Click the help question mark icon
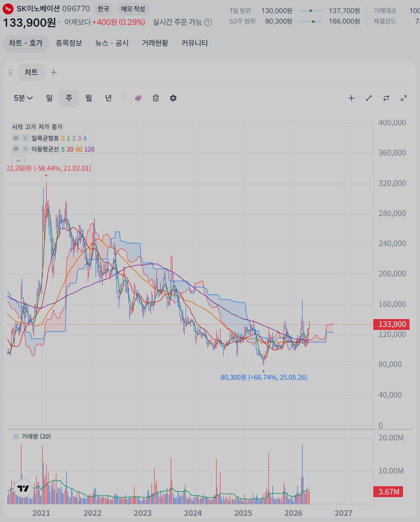The width and height of the screenshot is (420, 522). tap(208, 23)
